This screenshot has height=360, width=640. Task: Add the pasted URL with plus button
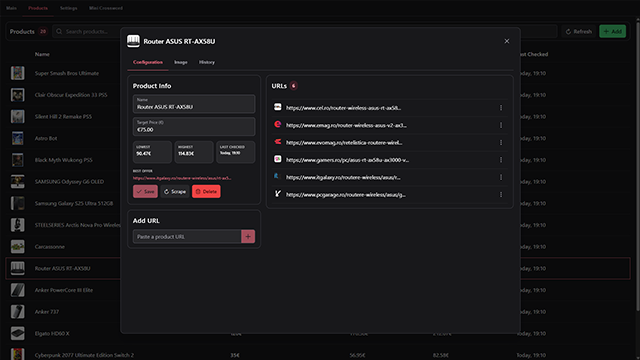[248, 236]
